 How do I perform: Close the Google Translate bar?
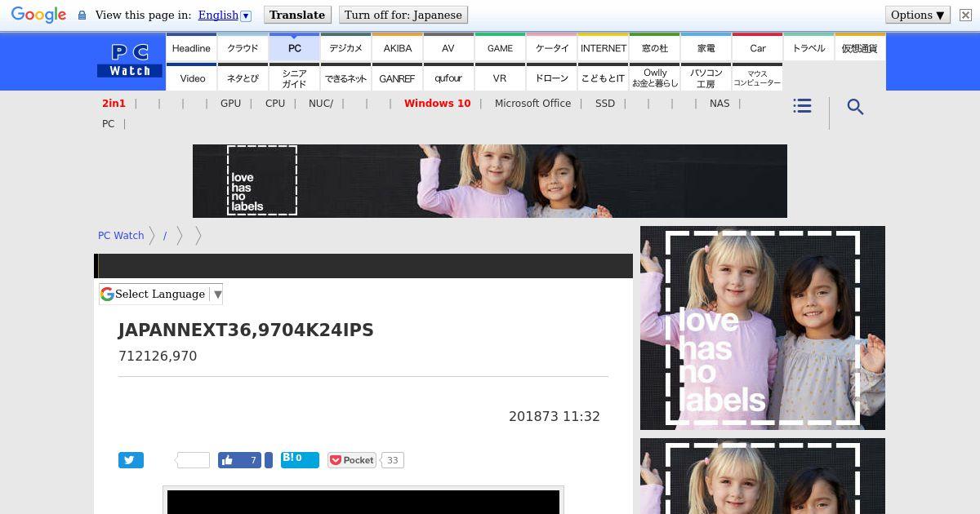965,15
